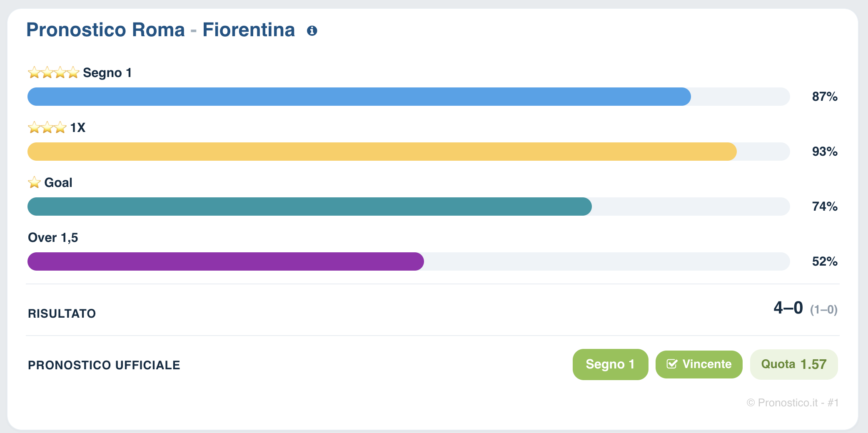Click the checkmark icon in Vincente badge
The image size is (868, 433).
click(x=672, y=364)
